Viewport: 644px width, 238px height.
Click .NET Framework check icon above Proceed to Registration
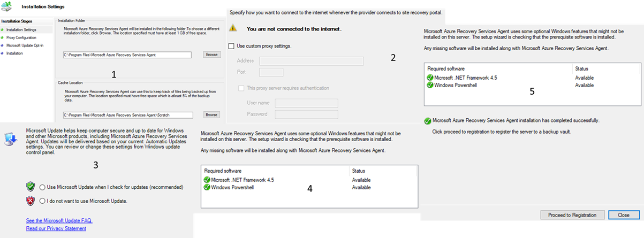pyautogui.click(x=430, y=78)
